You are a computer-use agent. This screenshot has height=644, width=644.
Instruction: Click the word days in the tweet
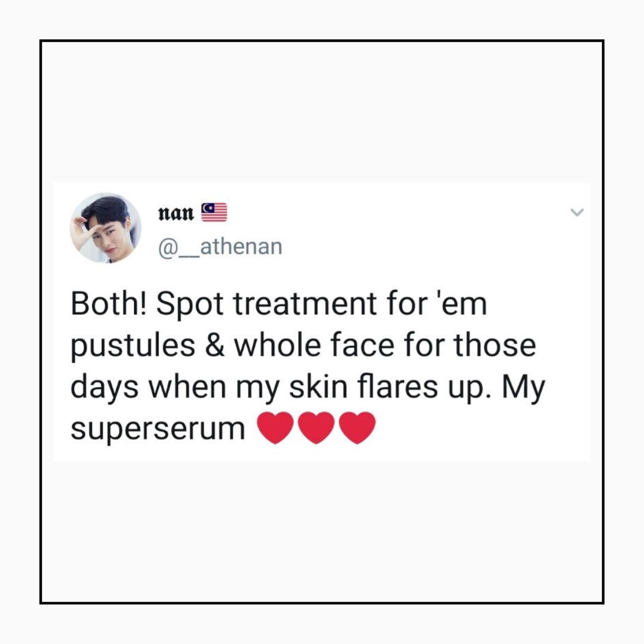105,388
